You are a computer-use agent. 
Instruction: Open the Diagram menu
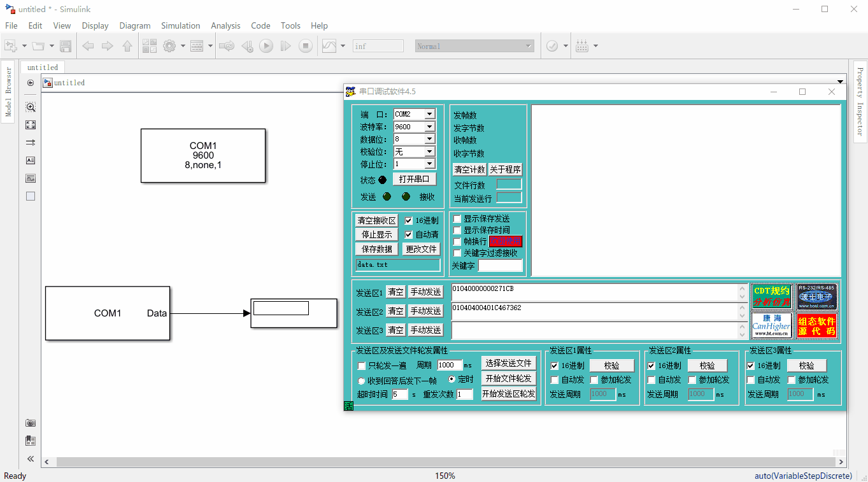coord(134,25)
